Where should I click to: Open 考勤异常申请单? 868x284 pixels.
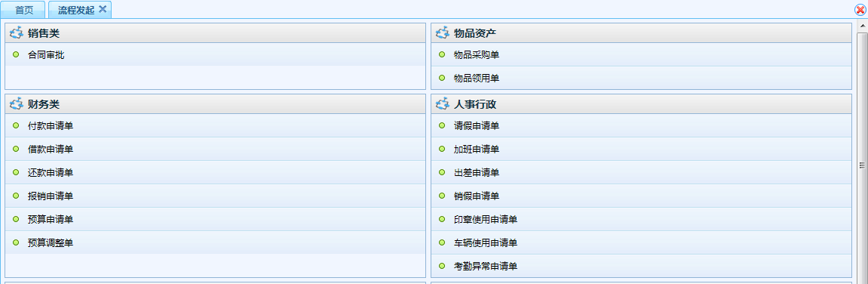(x=486, y=266)
